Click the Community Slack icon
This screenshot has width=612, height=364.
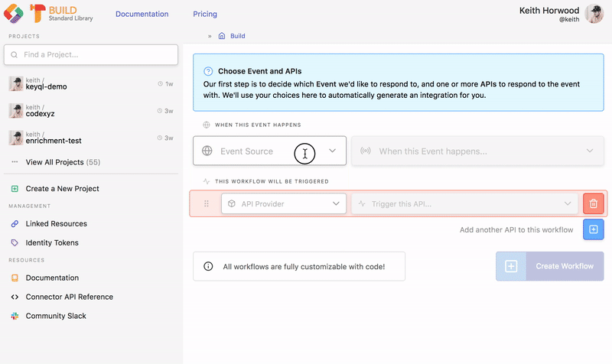(15, 316)
